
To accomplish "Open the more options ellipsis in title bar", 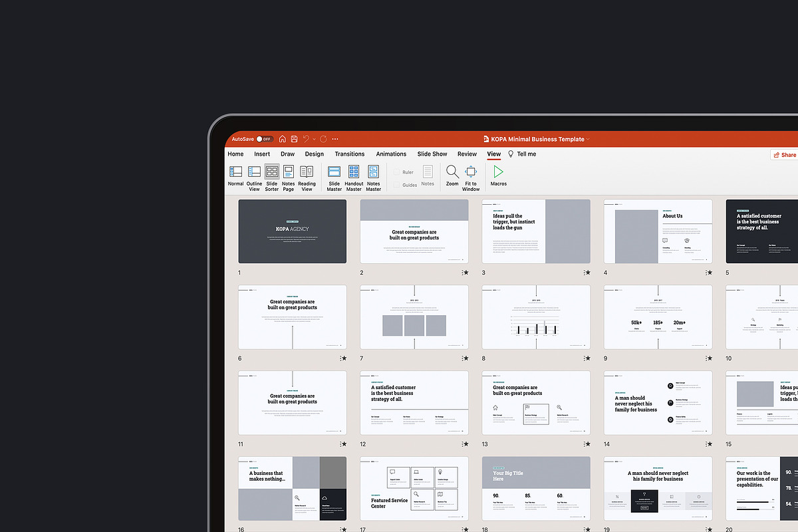I will [336, 139].
